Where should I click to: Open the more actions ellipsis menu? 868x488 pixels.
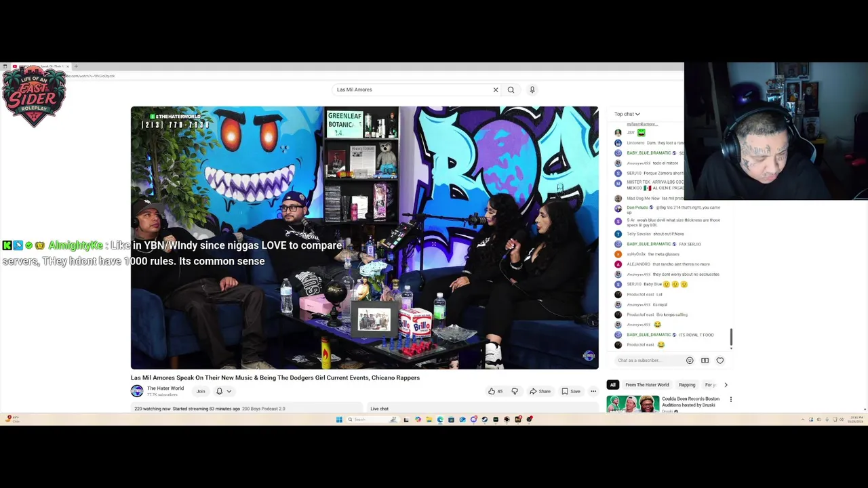593,391
